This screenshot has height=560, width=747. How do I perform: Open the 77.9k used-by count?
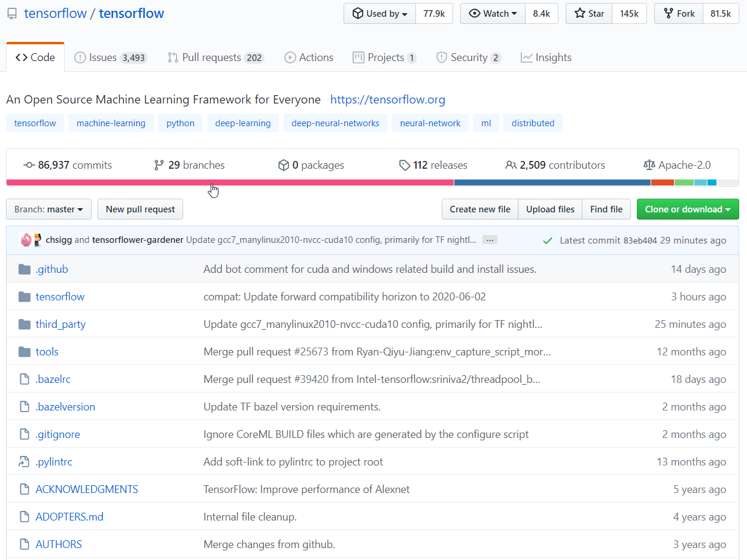(434, 14)
